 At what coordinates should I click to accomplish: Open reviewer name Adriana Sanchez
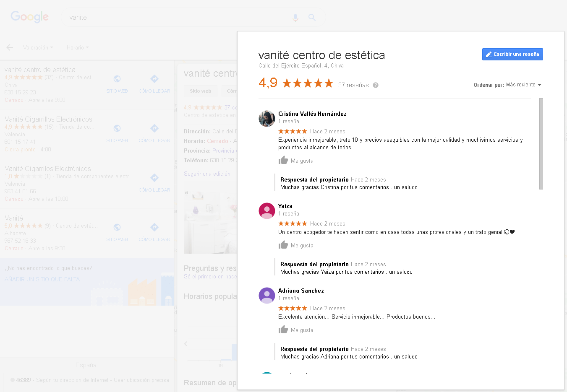(301, 291)
